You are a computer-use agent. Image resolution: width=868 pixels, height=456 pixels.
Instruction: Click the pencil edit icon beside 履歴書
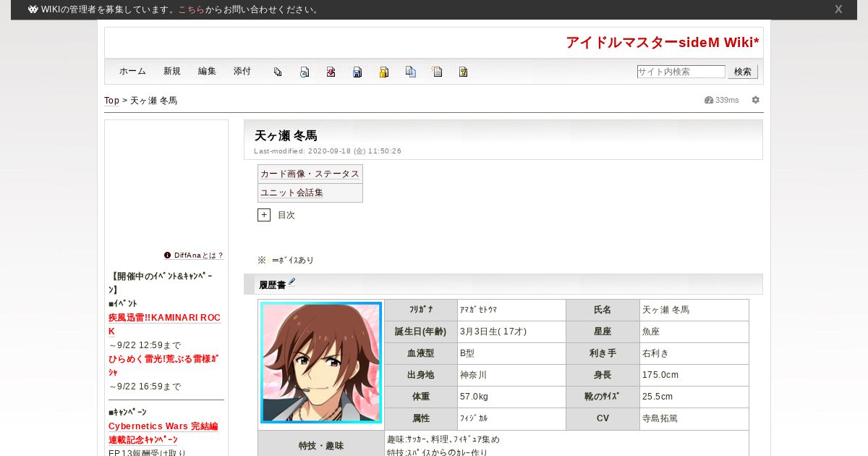[292, 282]
